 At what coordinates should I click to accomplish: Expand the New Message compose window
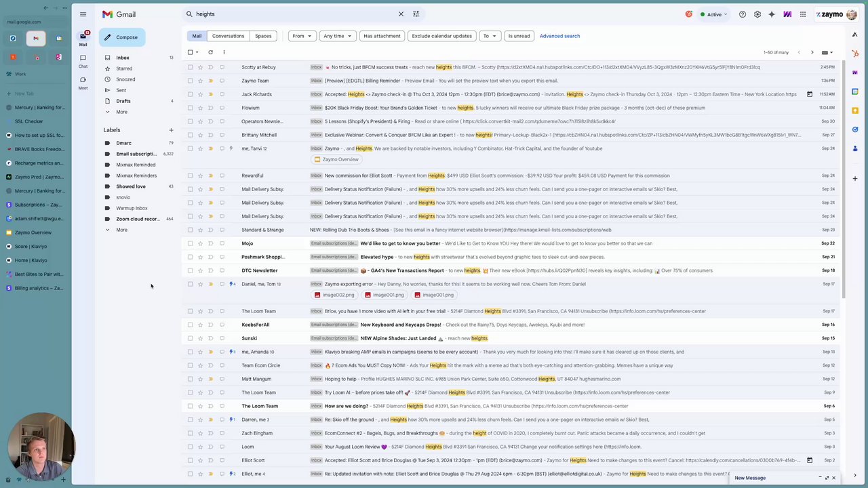pyautogui.click(x=827, y=478)
